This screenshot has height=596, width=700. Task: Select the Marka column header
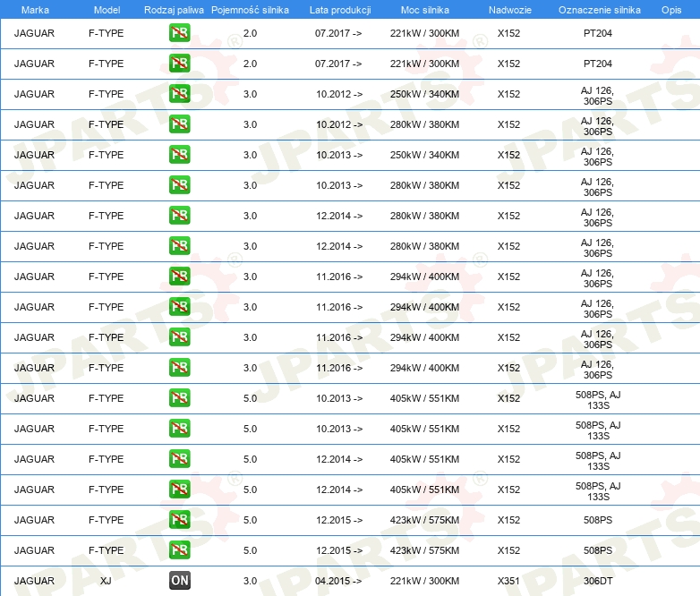tap(35, 10)
